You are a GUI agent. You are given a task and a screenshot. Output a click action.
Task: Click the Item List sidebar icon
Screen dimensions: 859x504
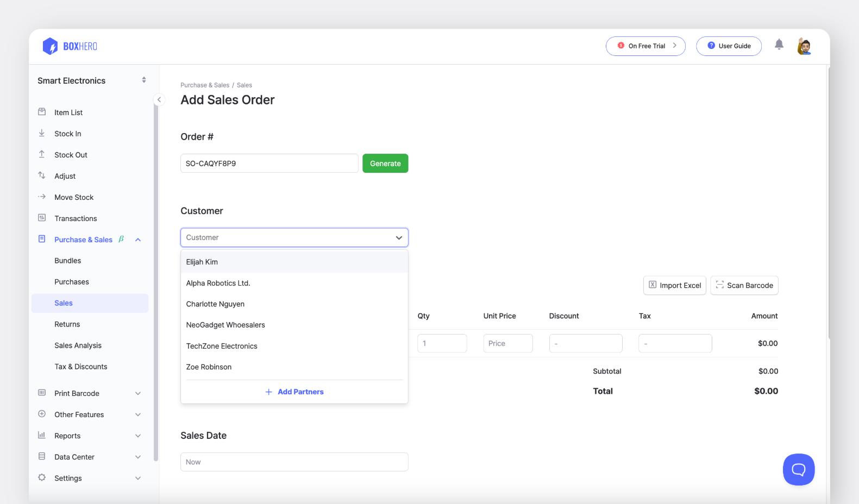point(42,112)
